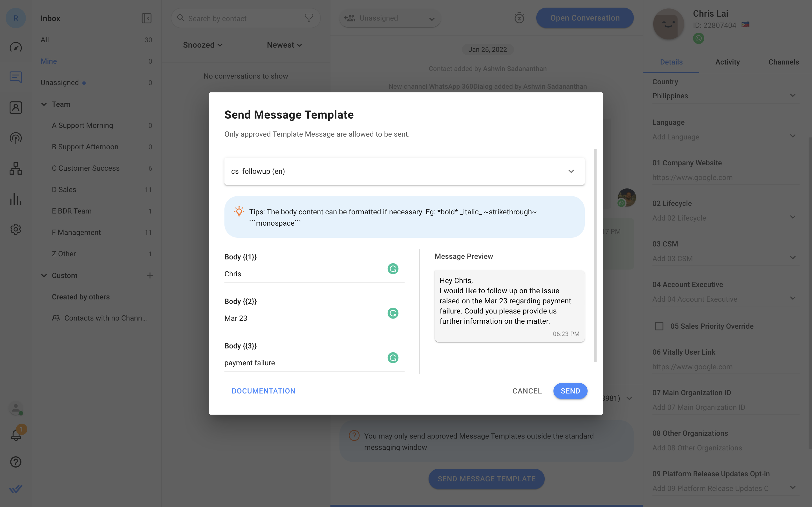812x507 pixels.
Task: Switch to the Channels tab
Action: (x=783, y=62)
